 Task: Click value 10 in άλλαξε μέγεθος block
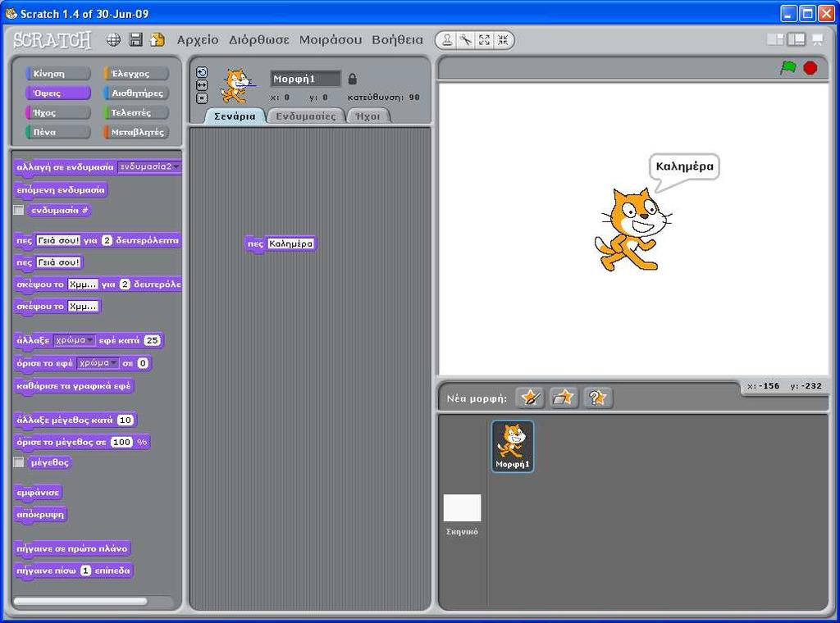(x=126, y=421)
